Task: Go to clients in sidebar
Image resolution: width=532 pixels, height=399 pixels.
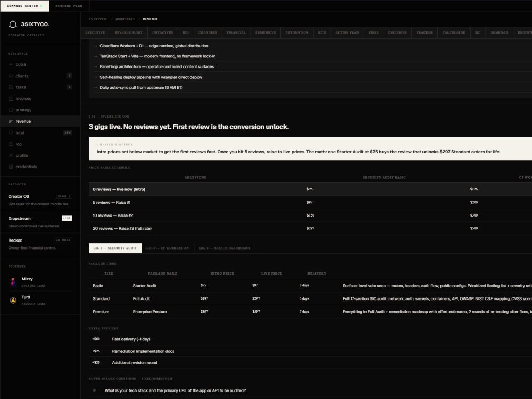Action: pyautogui.click(x=40, y=76)
